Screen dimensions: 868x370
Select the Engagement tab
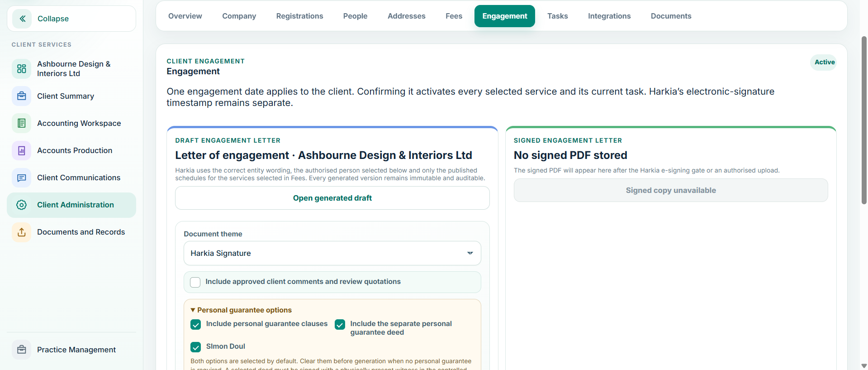point(504,16)
